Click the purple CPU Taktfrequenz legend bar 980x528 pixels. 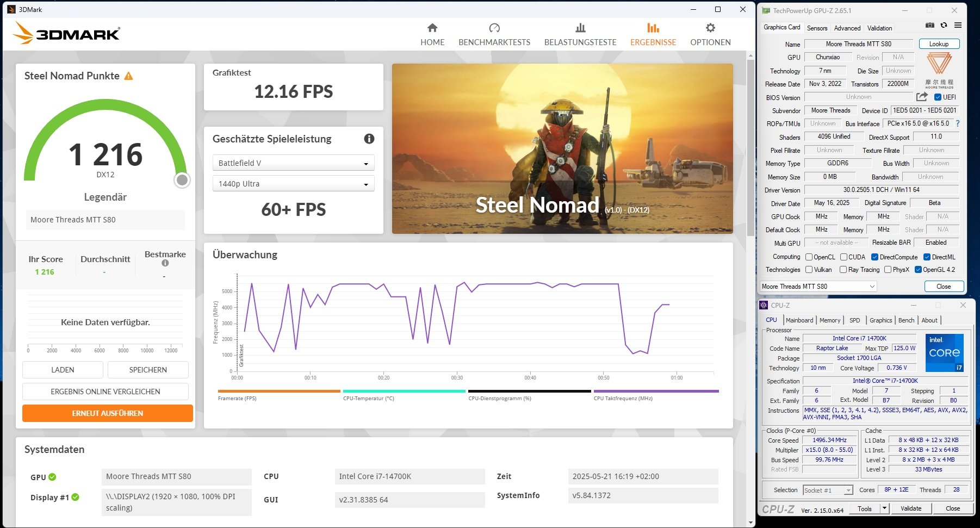pyautogui.click(x=656, y=391)
